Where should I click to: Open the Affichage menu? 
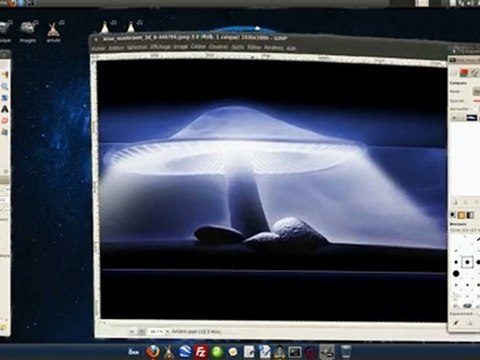(160, 47)
